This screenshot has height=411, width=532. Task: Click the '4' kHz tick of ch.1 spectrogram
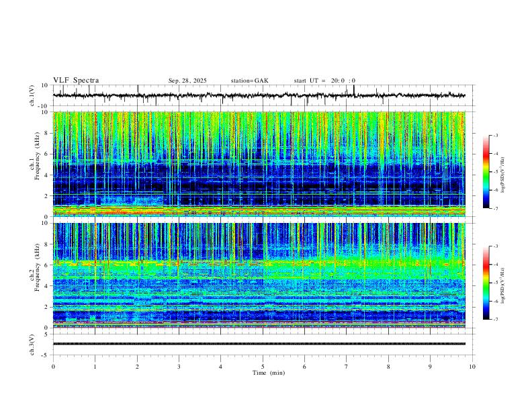click(46, 175)
